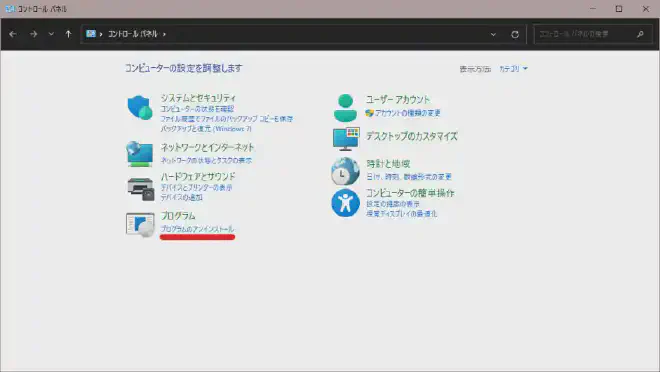This screenshot has width=660, height=372.
Task: Open コンピューターの簡単操作 category
Action: point(410,193)
